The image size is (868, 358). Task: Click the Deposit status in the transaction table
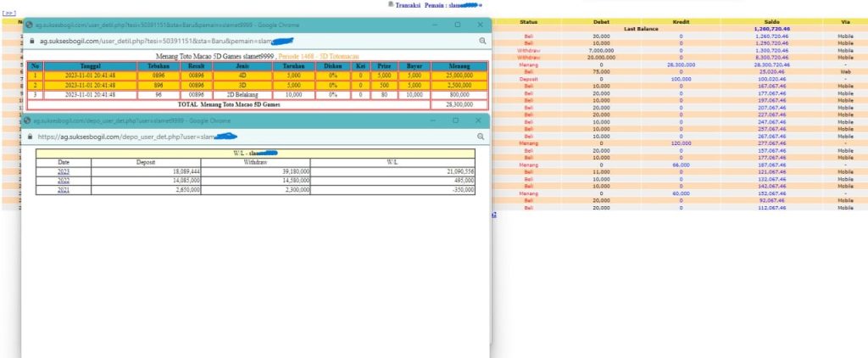point(529,79)
